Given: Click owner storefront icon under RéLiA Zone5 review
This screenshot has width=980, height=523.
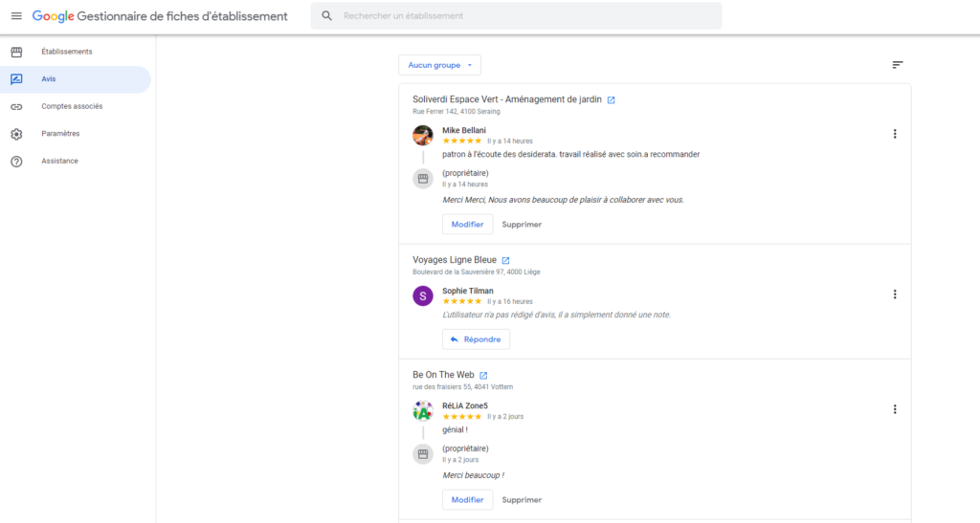Looking at the screenshot, I should click(x=423, y=454).
